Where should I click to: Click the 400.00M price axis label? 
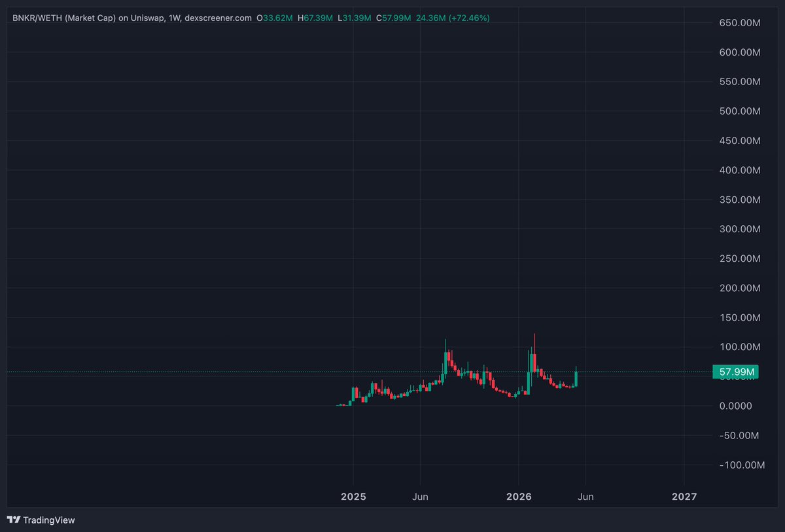pos(739,170)
